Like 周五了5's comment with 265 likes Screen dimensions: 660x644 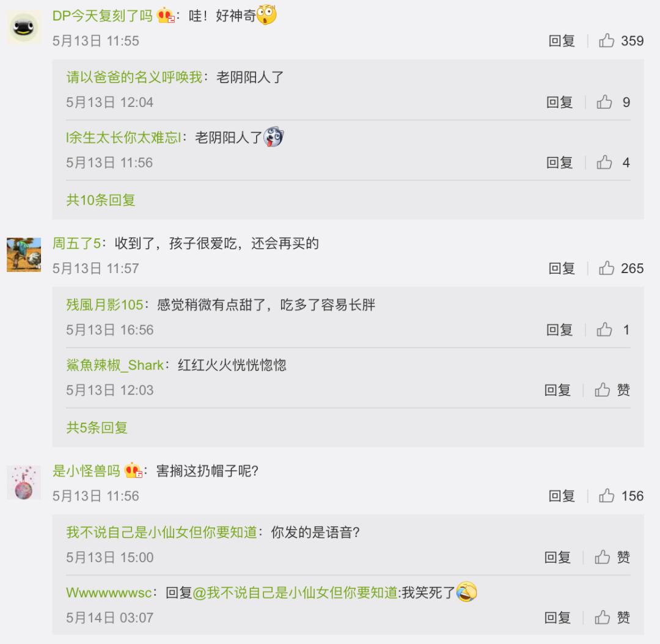click(x=606, y=268)
